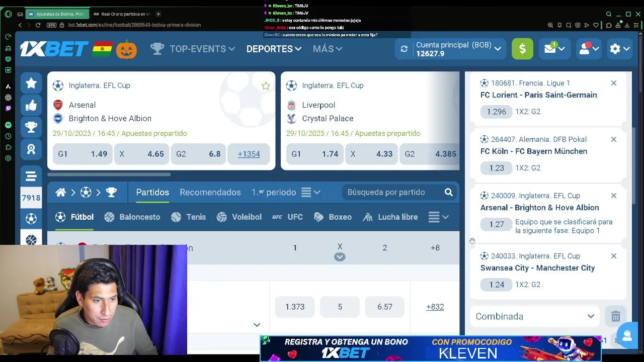This screenshot has width=644, height=362.
Task: Click the browser address bar URL
Action: click(134, 25)
